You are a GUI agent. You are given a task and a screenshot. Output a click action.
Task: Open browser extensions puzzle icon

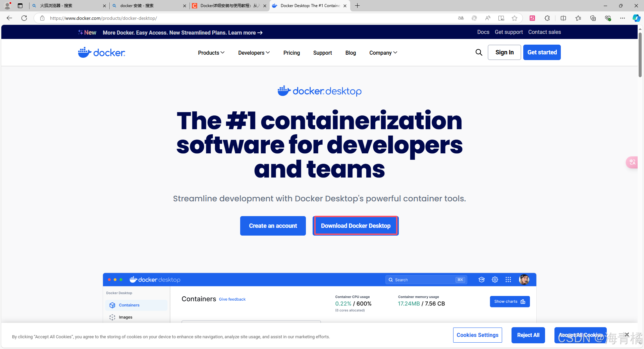click(x=547, y=18)
